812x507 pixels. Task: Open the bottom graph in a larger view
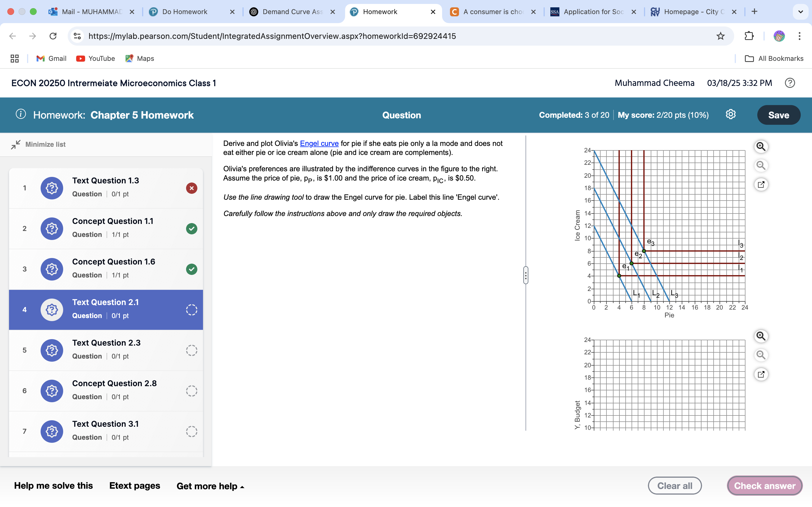click(x=761, y=374)
